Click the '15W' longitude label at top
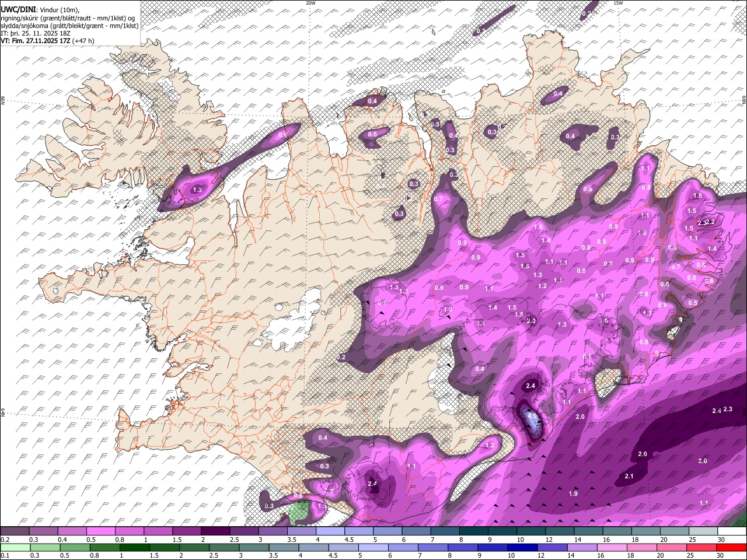Viewport: 747px width, 560px height. pyautogui.click(x=618, y=3)
